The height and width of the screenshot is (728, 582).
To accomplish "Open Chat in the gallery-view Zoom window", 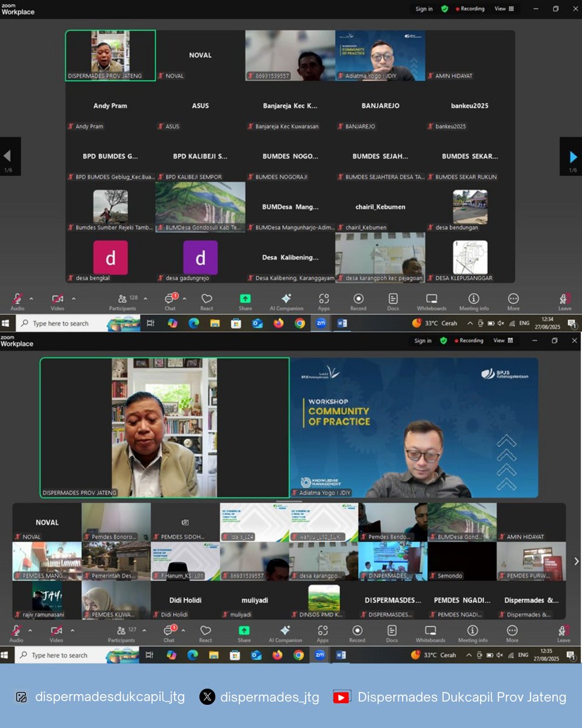I will click(170, 302).
